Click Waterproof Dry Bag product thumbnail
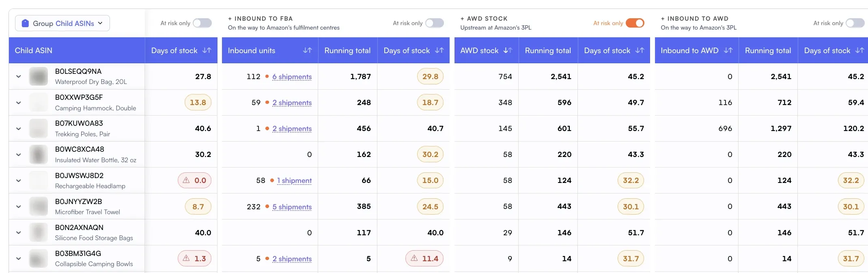868x273 pixels. (x=39, y=76)
